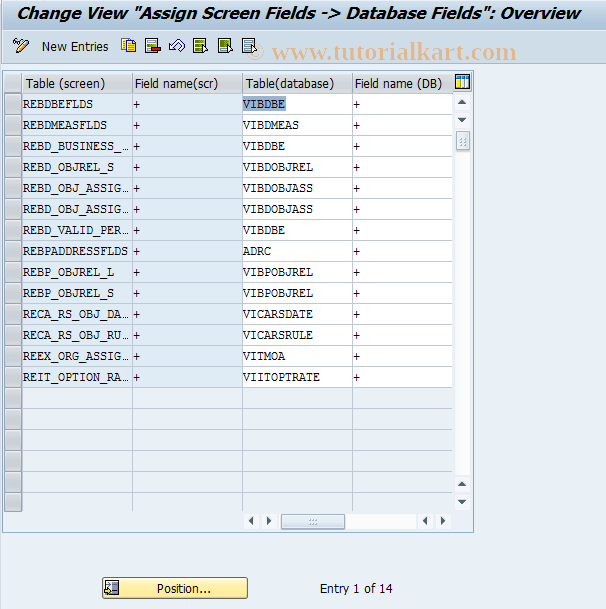Click the Table(database) column header
606x609 pixels.
(297, 83)
